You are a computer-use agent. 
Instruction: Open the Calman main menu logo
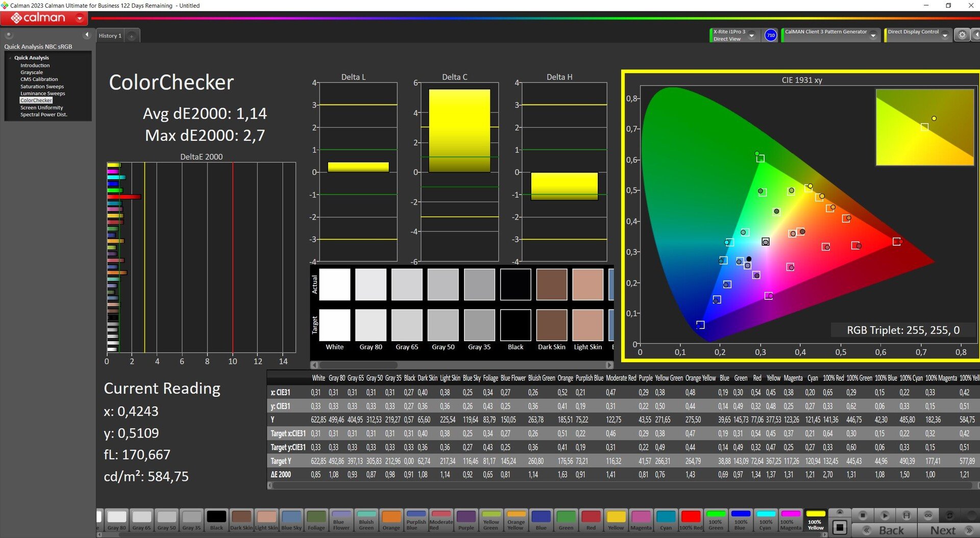click(38, 18)
